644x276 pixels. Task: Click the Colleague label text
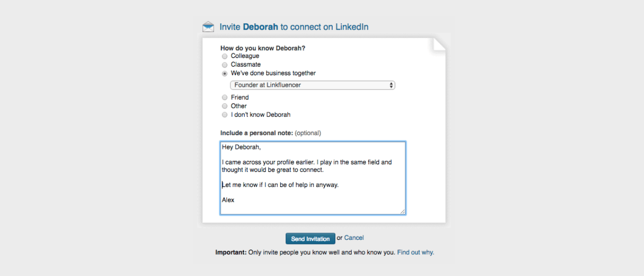click(245, 56)
